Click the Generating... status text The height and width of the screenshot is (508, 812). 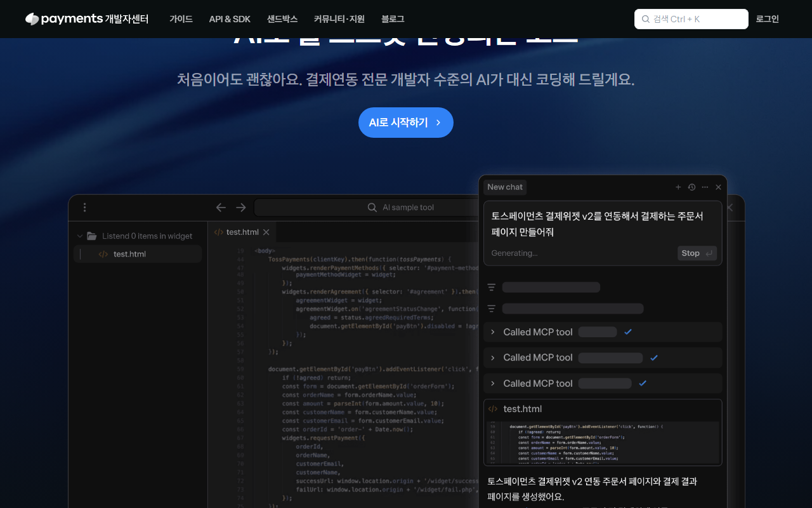514,253
